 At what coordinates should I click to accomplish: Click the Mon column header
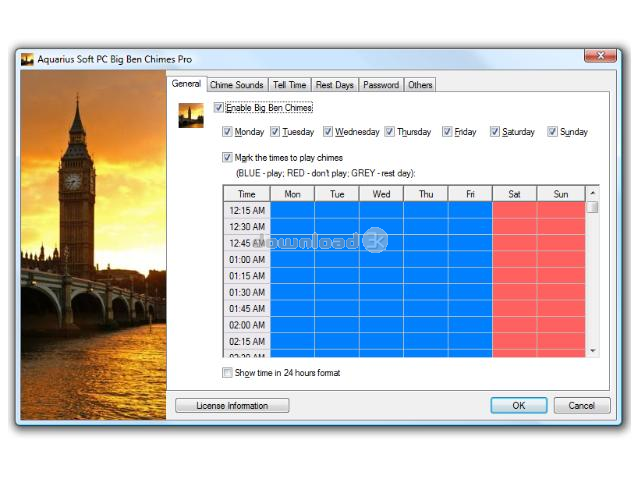click(292, 194)
